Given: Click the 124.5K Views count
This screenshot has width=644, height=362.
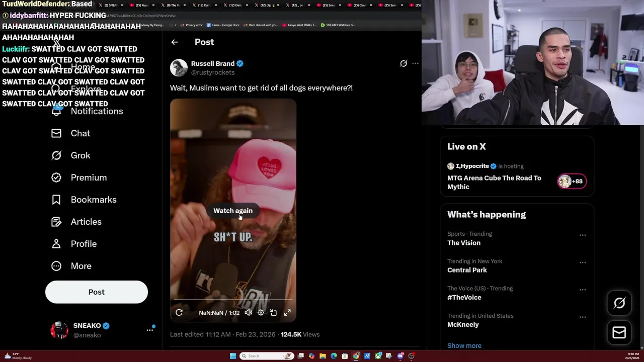Looking at the screenshot, I should [300, 334].
